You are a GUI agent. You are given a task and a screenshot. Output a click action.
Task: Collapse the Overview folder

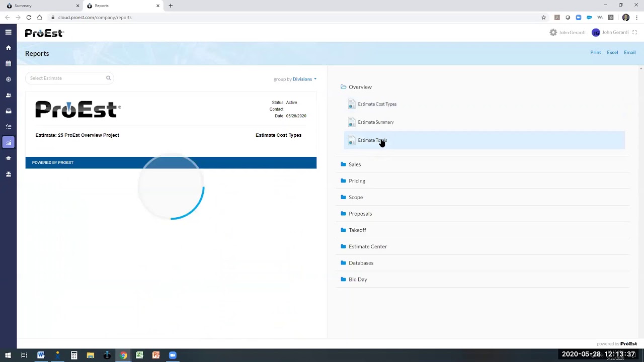pos(356,87)
